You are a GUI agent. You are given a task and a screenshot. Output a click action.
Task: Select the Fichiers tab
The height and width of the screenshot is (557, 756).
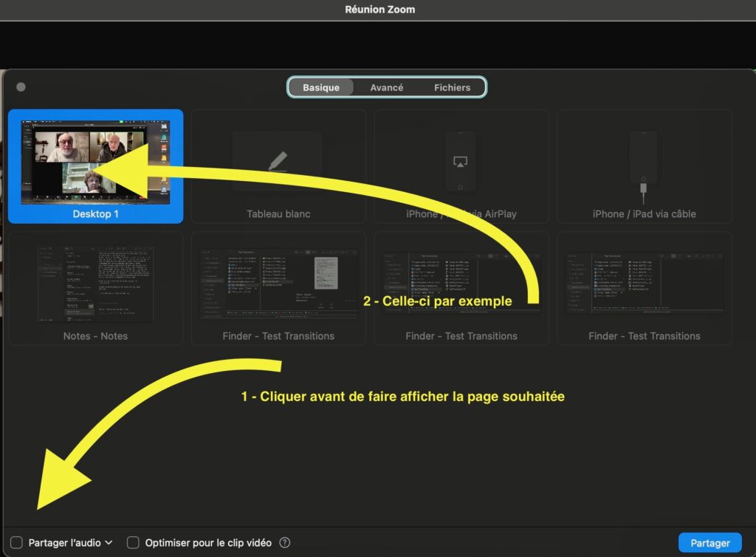[x=452, y=87]
